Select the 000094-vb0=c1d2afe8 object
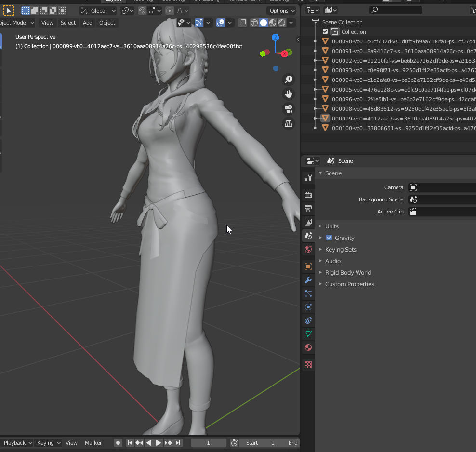This screenshot has width=476, height=452. [403, 80]
